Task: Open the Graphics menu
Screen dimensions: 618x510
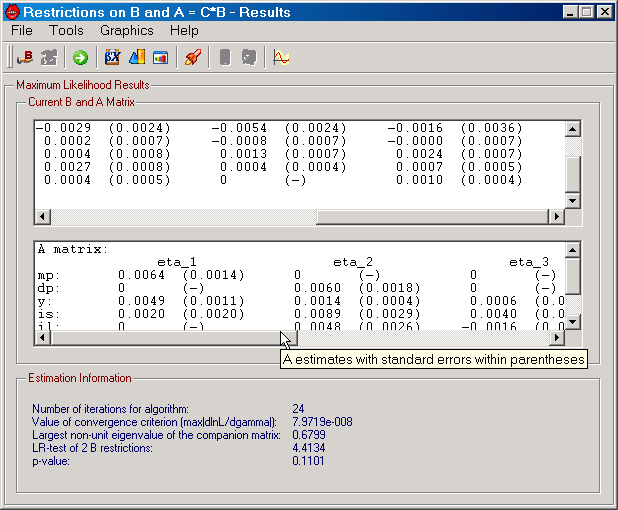Action: (127, 30)
